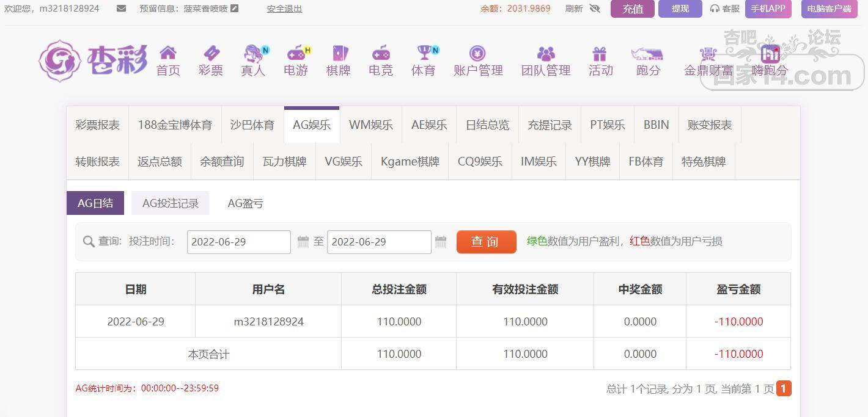Switch to the IM娱乐 tab
The width and height of the screenshot is (868, 417).
coord(539,162)
